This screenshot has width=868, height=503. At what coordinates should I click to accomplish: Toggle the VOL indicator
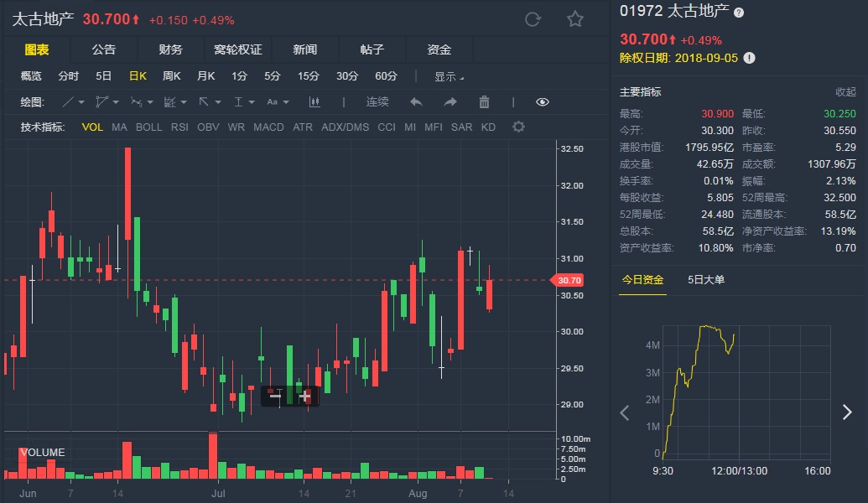tap(92, 127)
